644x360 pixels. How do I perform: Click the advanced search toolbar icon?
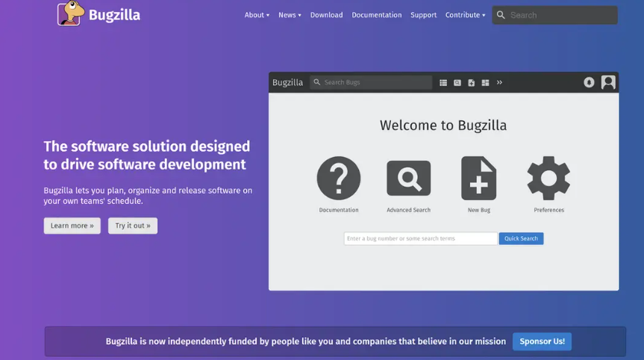pos(457,83)
